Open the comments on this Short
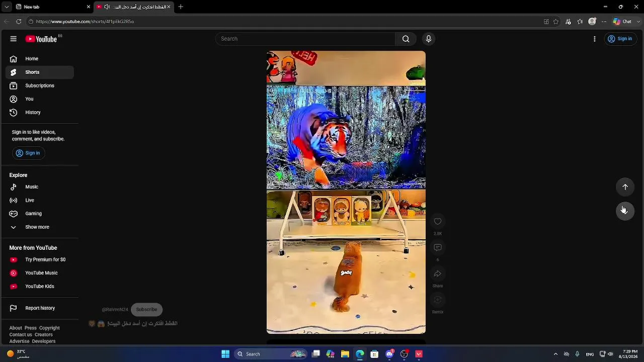Image resolution: width=644 pixels, height=362 pixels. click(x=438, y=247)
